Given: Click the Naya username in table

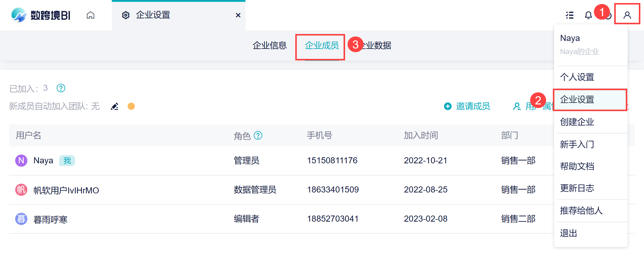Looking at the screenshot, I should click(x=43, y=160).
